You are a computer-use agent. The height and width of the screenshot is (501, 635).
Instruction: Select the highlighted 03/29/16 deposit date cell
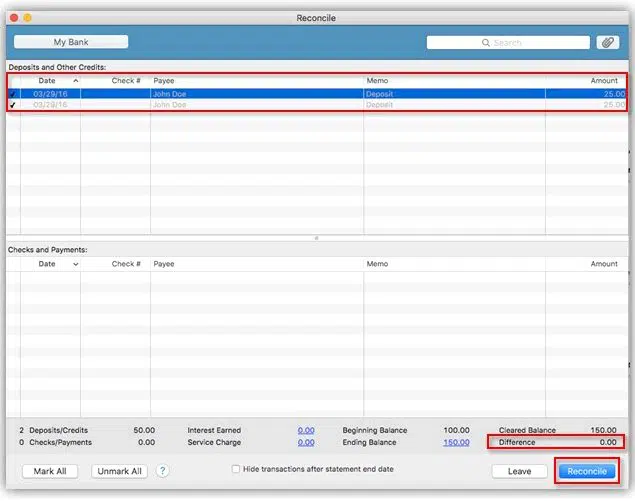50,94
